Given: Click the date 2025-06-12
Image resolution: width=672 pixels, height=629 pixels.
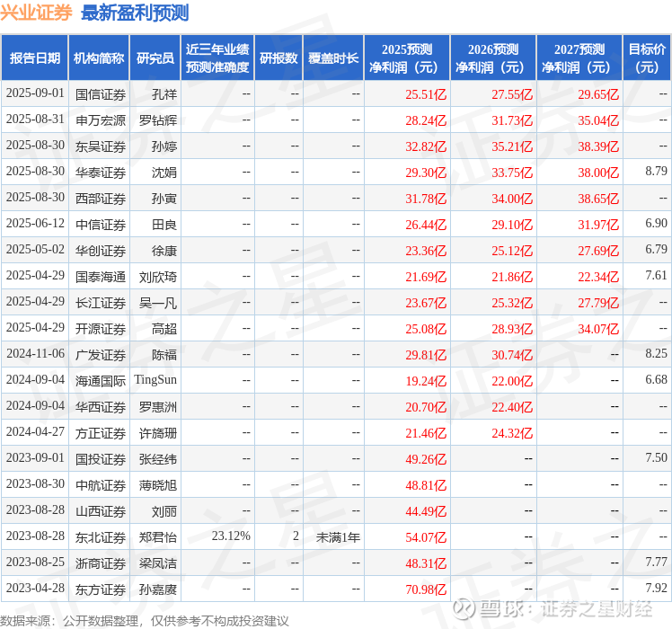Looking at the screenshot, I should 35,224.
